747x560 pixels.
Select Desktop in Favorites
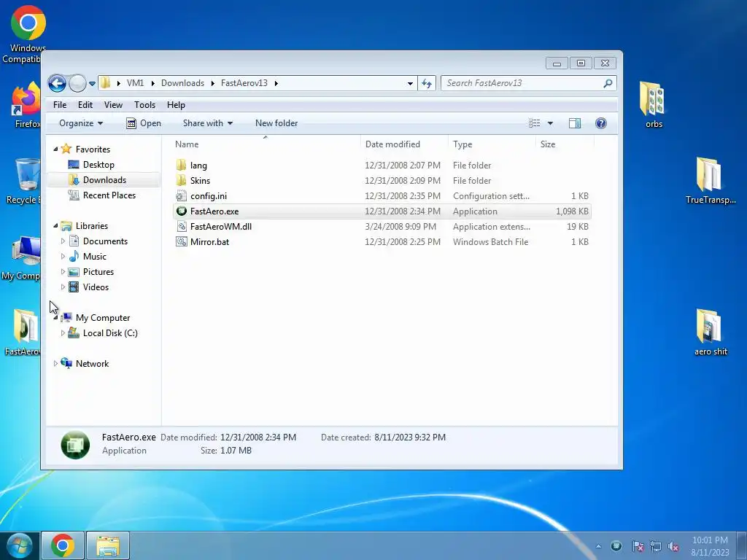pyautogui.click(x=98, y=165)
